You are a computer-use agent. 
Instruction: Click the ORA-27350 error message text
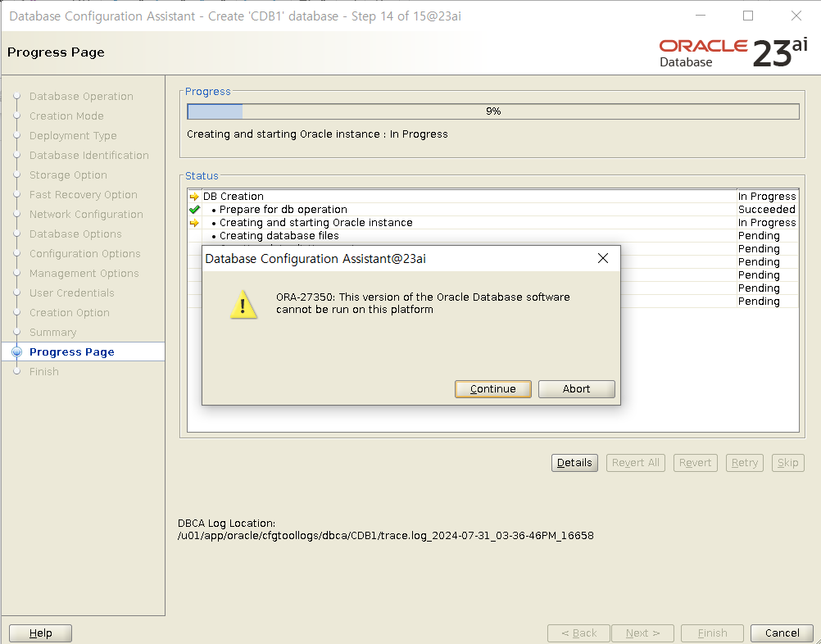click(423, 303)
